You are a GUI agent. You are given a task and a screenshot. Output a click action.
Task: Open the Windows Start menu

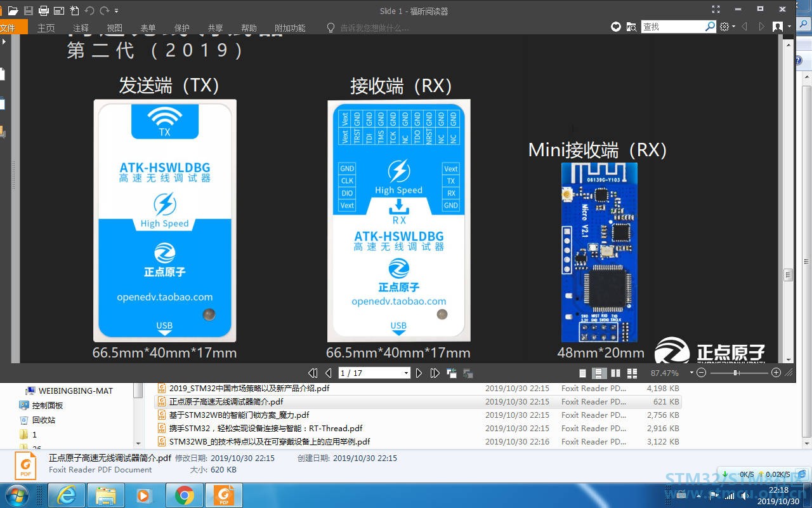(17, 495)
